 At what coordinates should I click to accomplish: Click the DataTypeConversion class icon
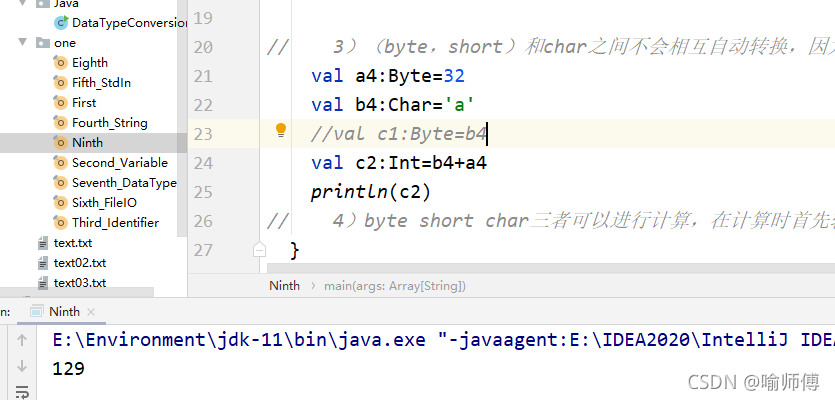[61, 23]
